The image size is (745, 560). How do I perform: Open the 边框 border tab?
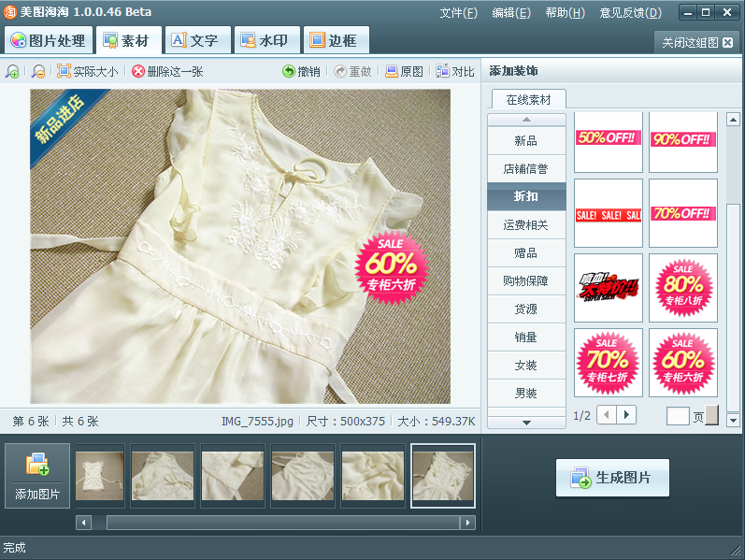(337, 40)
